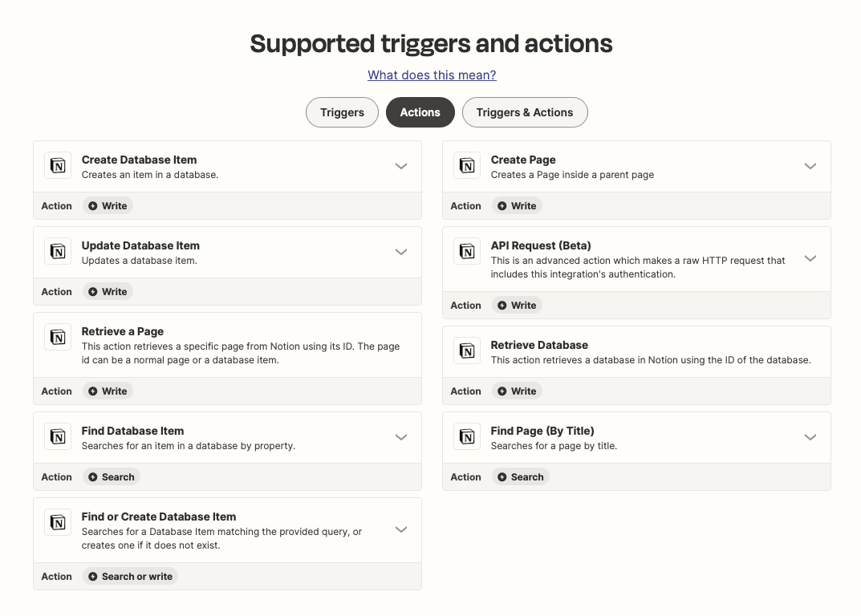Click Notion icon beside Retrieve a Page

(x=58, y=337)
